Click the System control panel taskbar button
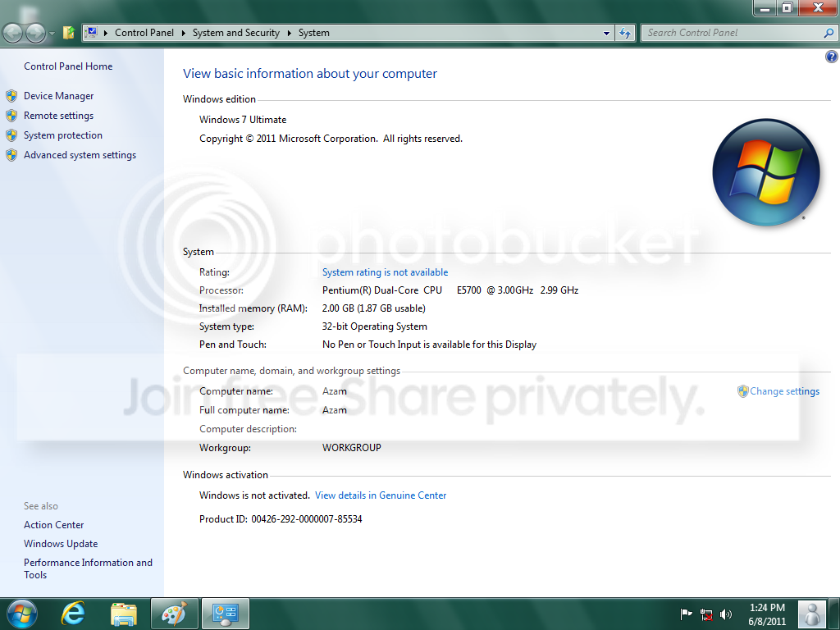Image resolution: width=840 pixels, height=630 pixels. [225, 614]
